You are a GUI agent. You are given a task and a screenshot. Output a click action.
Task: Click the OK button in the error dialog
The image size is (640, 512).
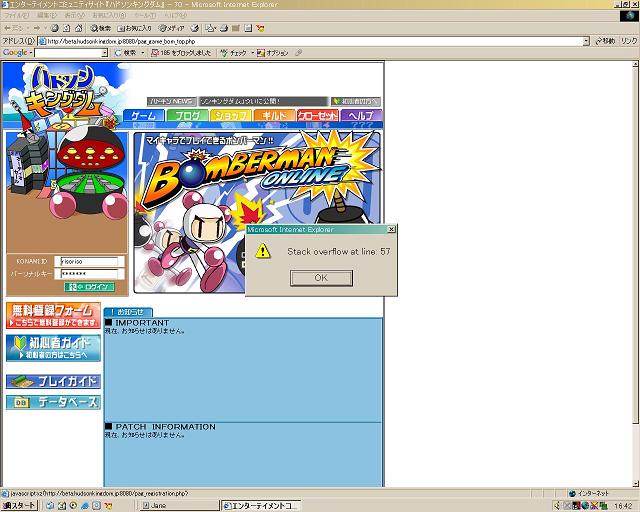(x=321, y=278)
